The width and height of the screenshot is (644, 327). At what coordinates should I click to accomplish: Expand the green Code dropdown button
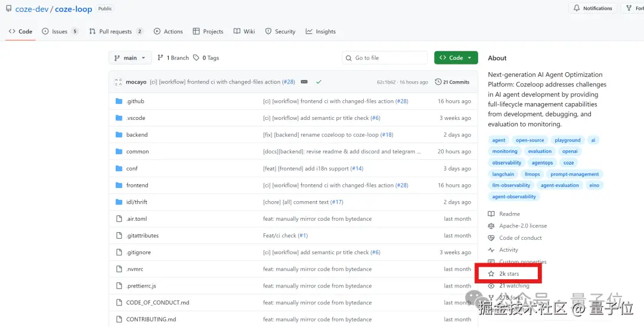456,58
